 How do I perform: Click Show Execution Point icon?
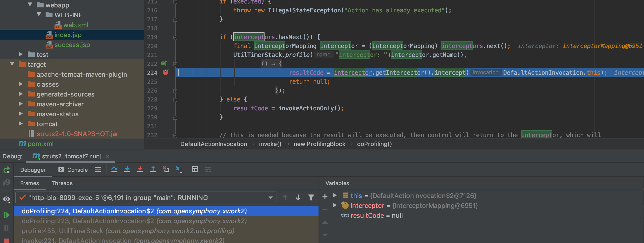pyautogui.click(x=98, y=170)
